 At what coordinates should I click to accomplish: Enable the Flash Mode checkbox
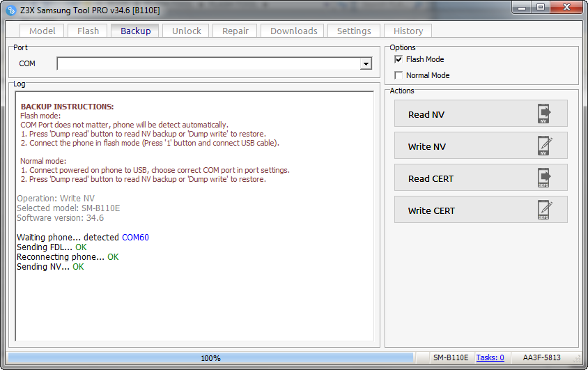399,59
